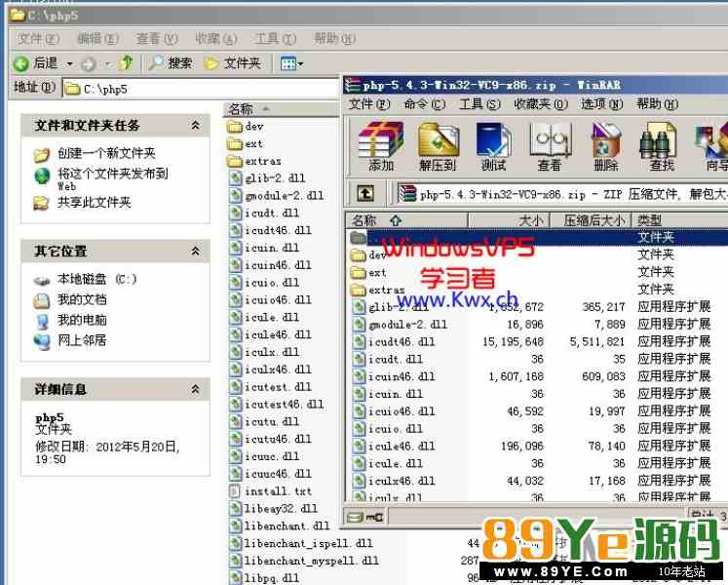The width and height of the screenshot is (728, 585).
Task: Click WinRAR Extract To (解压到) icon
Action: 438,146
